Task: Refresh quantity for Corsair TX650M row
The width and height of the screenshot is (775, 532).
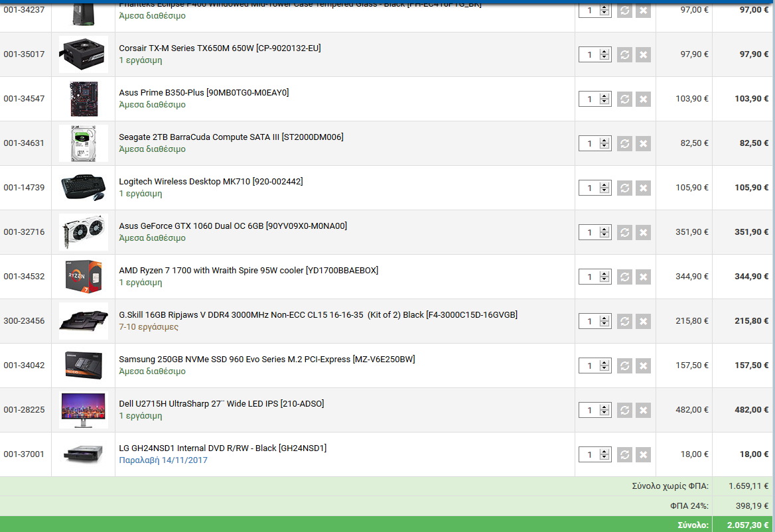Action: (625, 54)
